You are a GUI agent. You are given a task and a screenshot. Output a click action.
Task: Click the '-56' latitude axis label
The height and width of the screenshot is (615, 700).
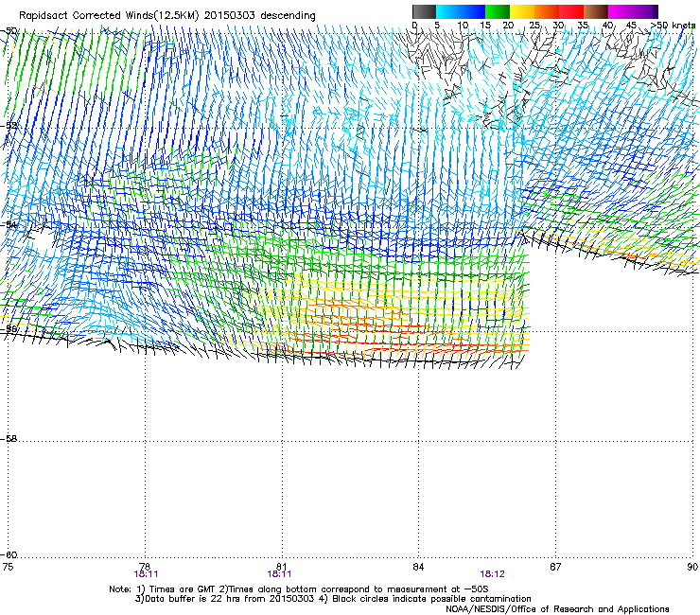click(9, 328)
